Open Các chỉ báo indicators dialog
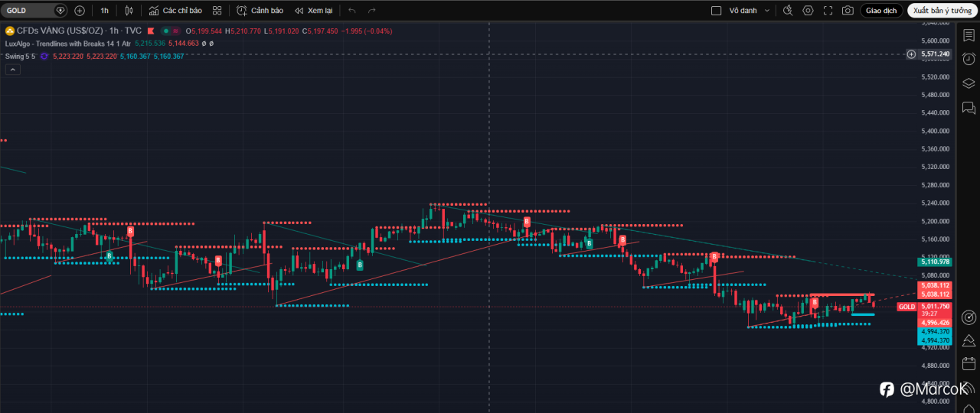This screenshot has height=413, width=980. click(x=175, y=11)
